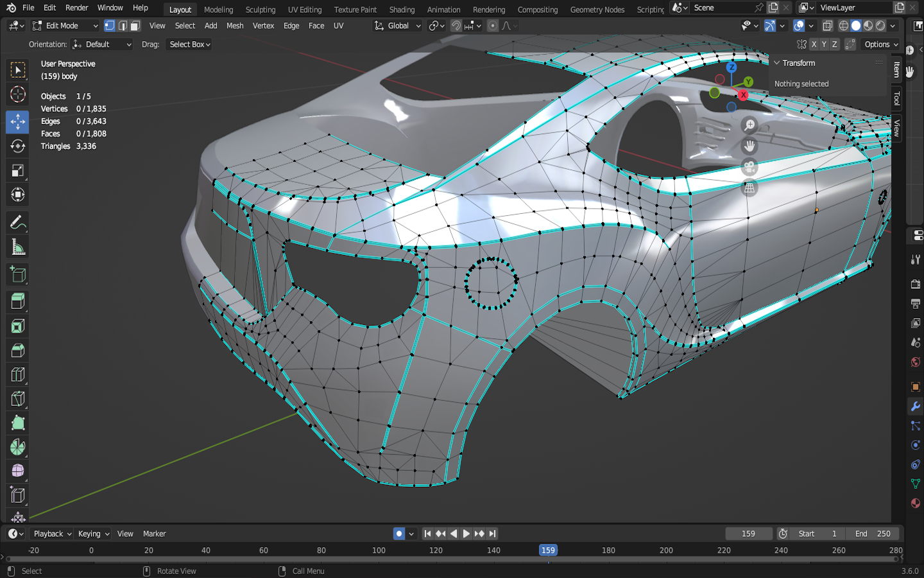The height and width of the screenshot is (578, 924).
Task: Open the Global transform orientation dropdown
Action: coord(398,26)
